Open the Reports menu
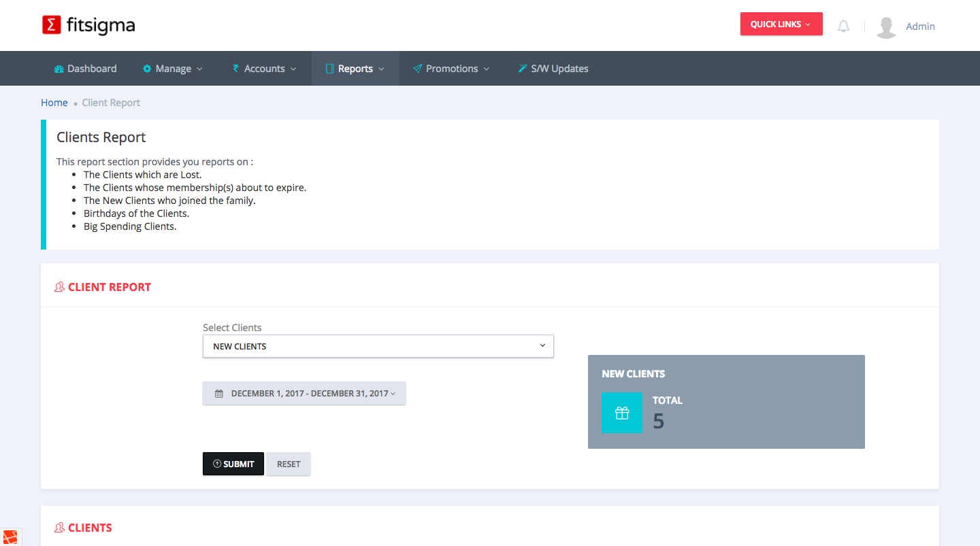Image resolution: width=980 pixels, height=546 pixels. point(355,69)
